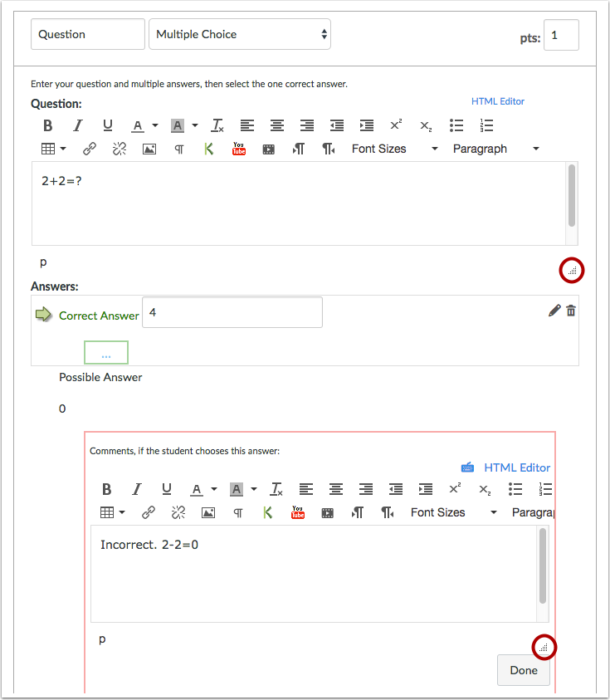The height and width of the screenshot is (700, 610).
Task: Open the table menu in comments toolbar
Action: pos(112,512)
